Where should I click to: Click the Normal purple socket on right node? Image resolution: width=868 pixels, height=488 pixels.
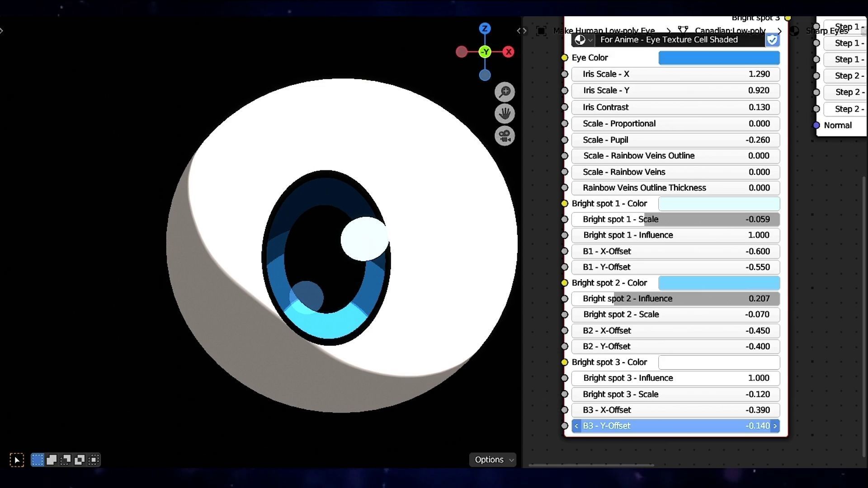coord(816,125)
